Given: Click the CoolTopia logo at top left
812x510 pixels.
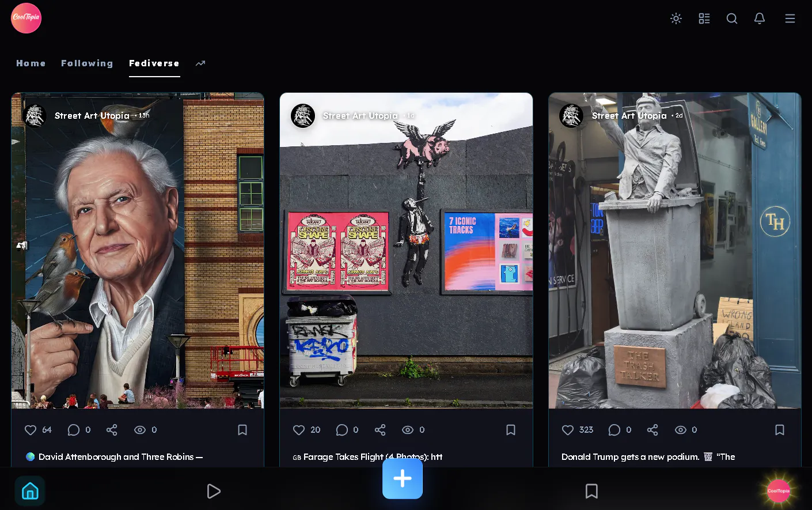Looking at the screenshot, I should [26, 18].
